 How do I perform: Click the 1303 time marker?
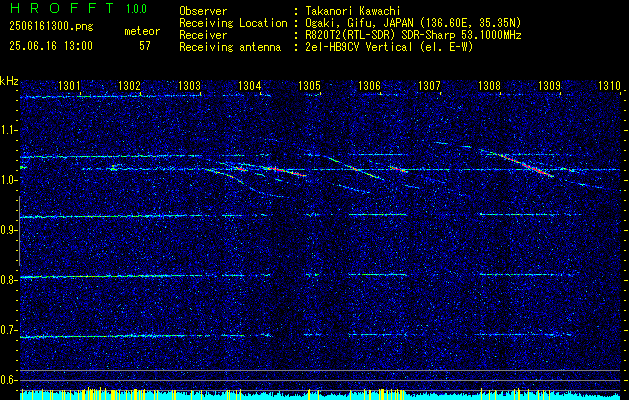pyautogui.click(x=189, y=85)
